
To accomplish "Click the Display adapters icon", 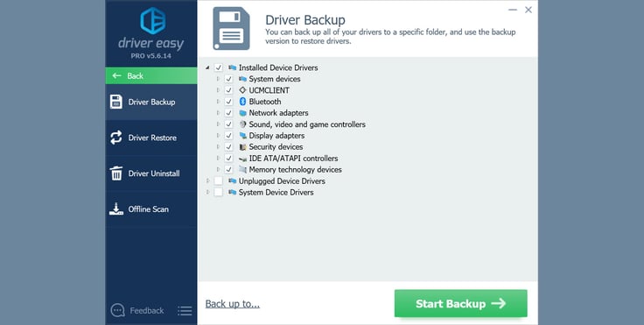I will 242,136.
